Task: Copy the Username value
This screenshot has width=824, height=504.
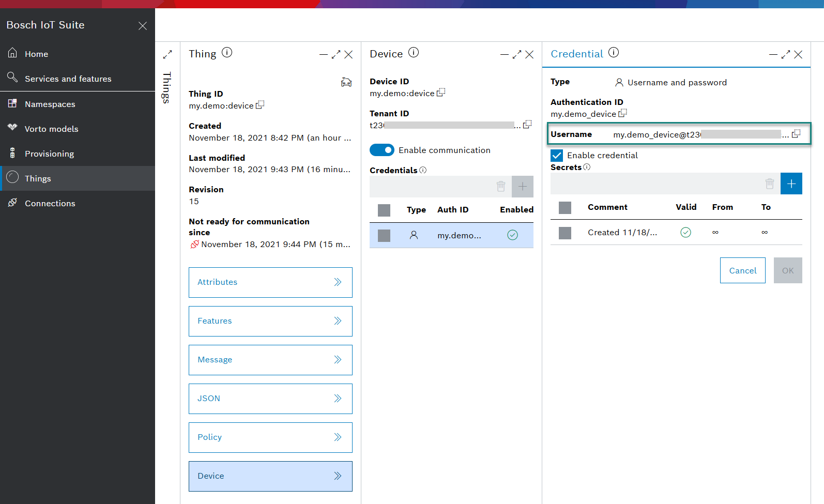Action: click(x=796, y=134)
